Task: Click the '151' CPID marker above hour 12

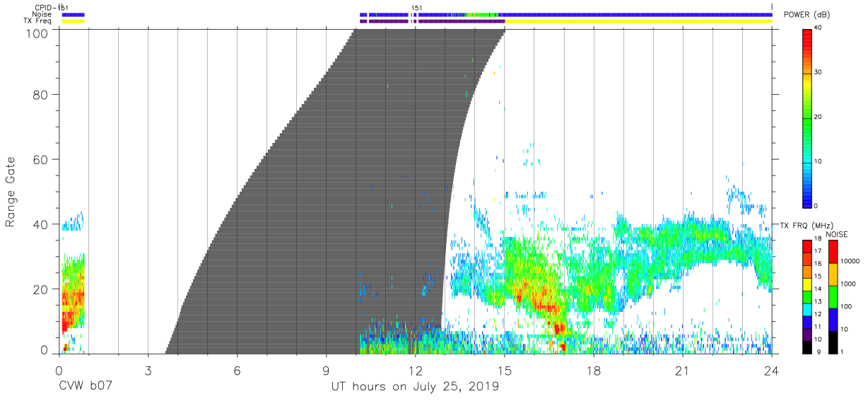Action: [x=416, y=8]
